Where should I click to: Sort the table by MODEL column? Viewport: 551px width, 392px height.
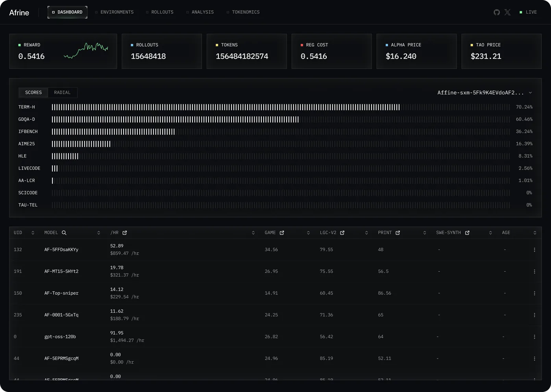(x=99, y=233)
